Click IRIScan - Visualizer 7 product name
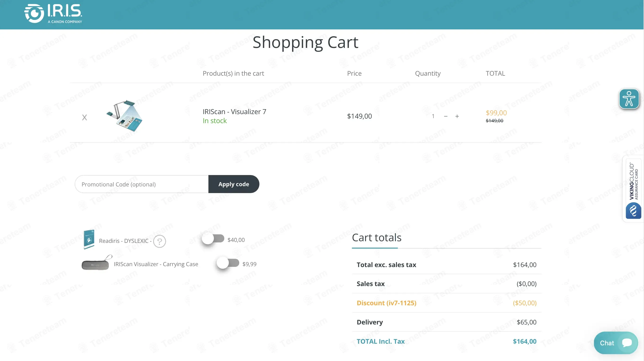 pos(234,111)
